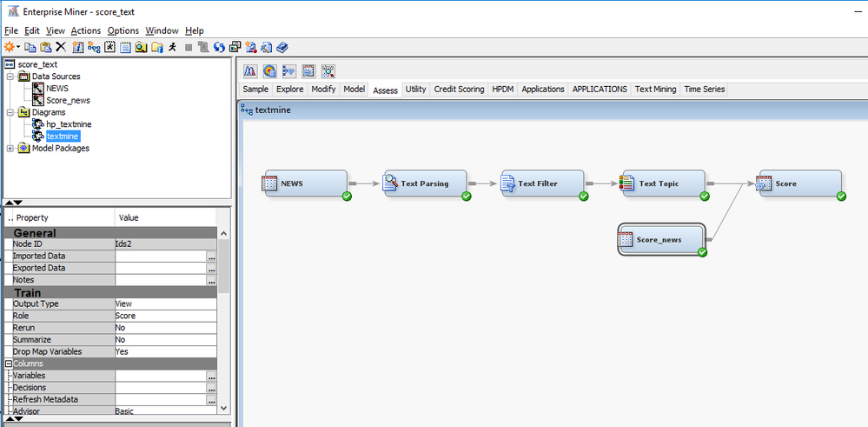Switch to the HPDM tab

click(x=503, y=90)
